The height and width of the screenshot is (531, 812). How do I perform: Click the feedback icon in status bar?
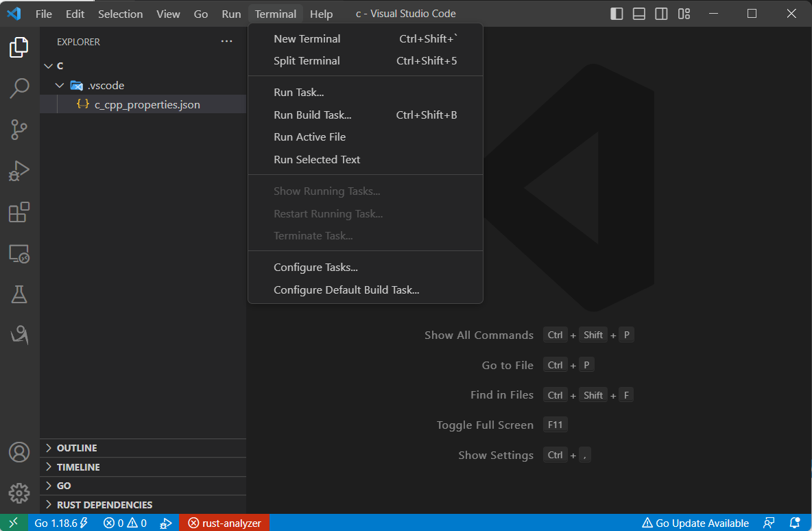point(769,523)
